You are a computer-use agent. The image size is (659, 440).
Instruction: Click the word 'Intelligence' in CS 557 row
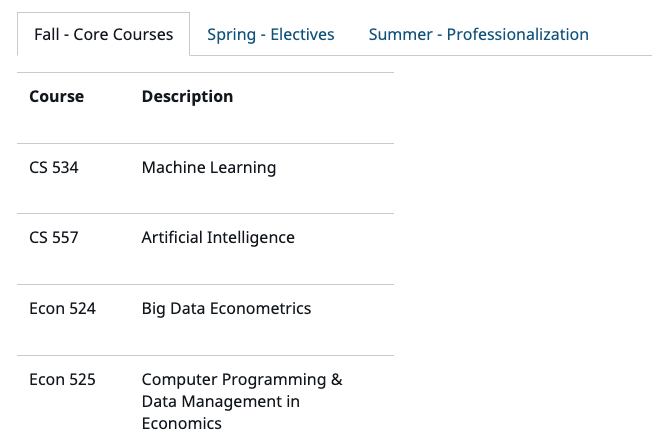pos(250,238)
